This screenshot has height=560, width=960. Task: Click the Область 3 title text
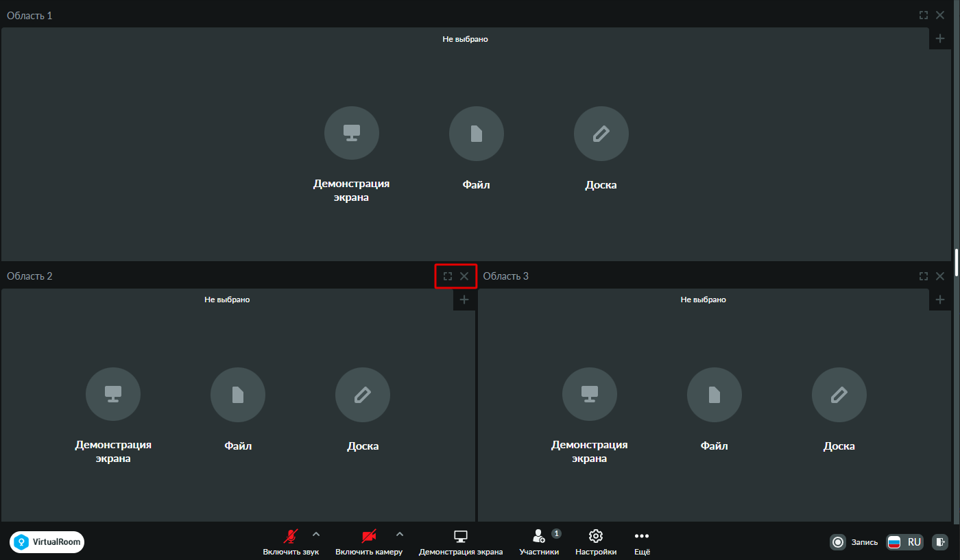tap(506, 276)
